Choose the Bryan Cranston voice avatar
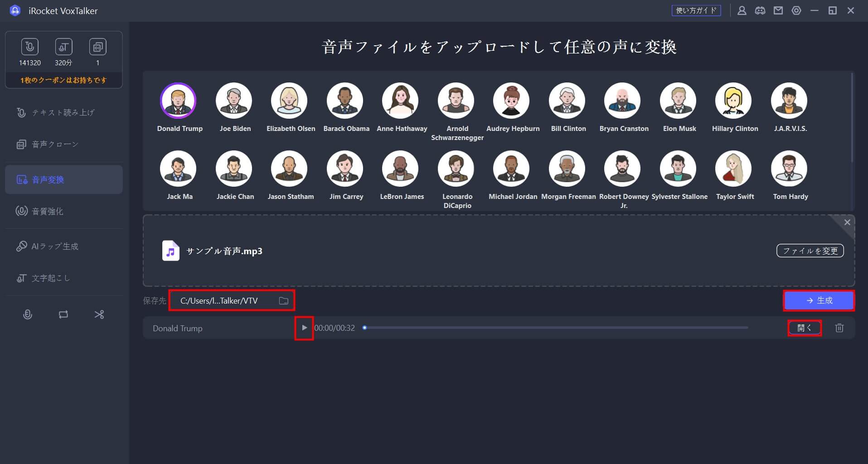The image size is (868, 464). (622, 101)
